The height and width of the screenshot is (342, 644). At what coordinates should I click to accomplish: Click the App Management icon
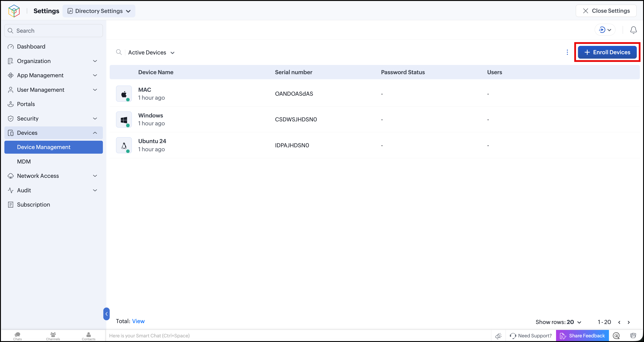11,75
